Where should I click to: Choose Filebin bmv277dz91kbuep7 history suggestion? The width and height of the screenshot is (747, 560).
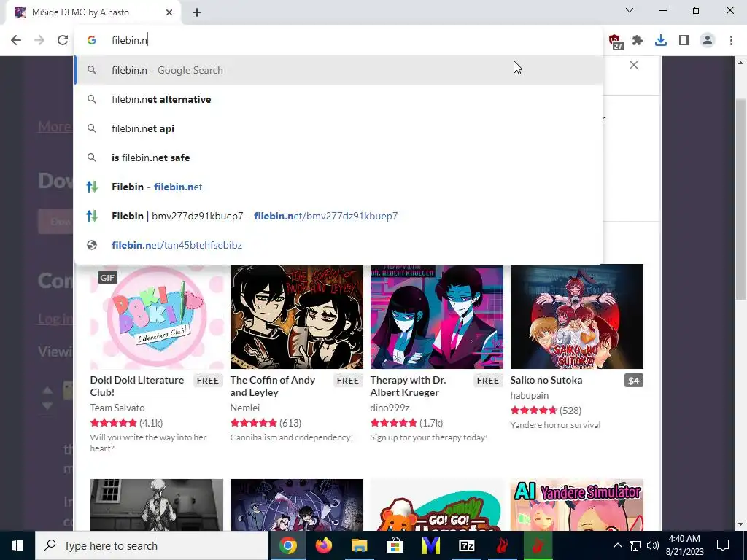tap(338, 216)
